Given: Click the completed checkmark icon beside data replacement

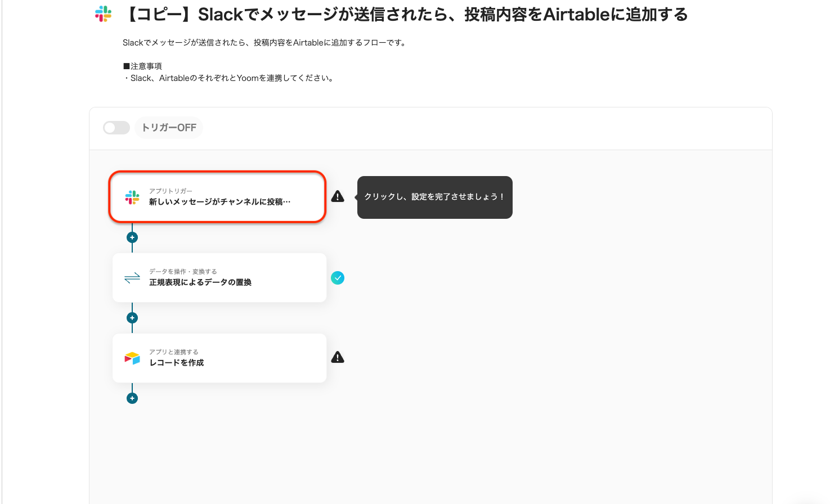Looking at the screenshot, I should pos(338,278).
